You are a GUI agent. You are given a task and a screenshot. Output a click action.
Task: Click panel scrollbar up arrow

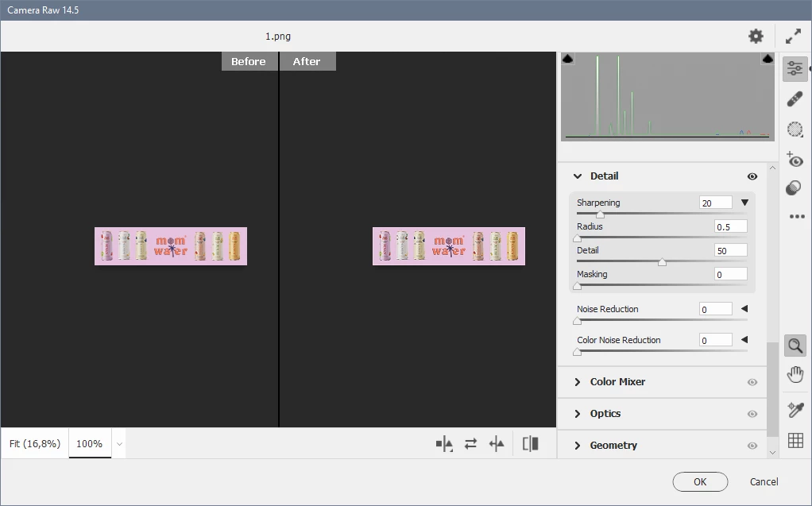(772, 168)
